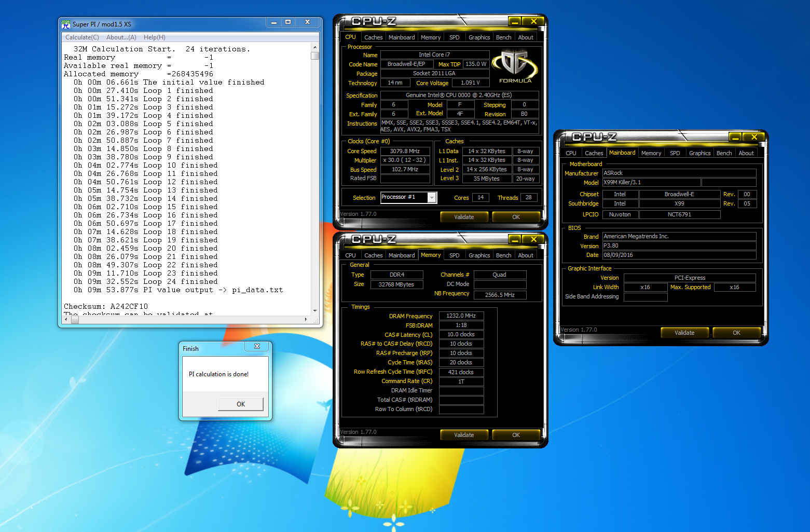Image resolution: width=810 pixels, height=532 pixels.
Task: Switch to Mainboard tab in top CPU-Z window
Action: pos(402,37)
